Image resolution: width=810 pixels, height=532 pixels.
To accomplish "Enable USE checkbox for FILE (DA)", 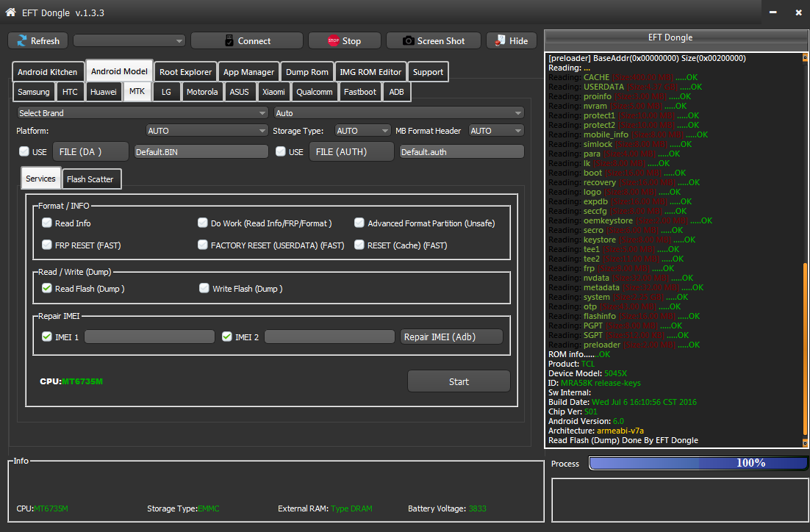I will (24, 151).
